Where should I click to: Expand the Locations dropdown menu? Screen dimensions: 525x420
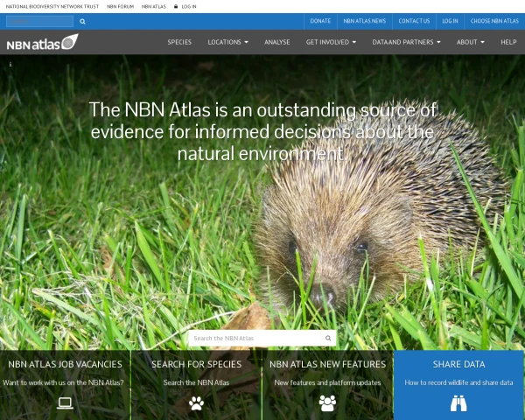[x=227, y=42]
